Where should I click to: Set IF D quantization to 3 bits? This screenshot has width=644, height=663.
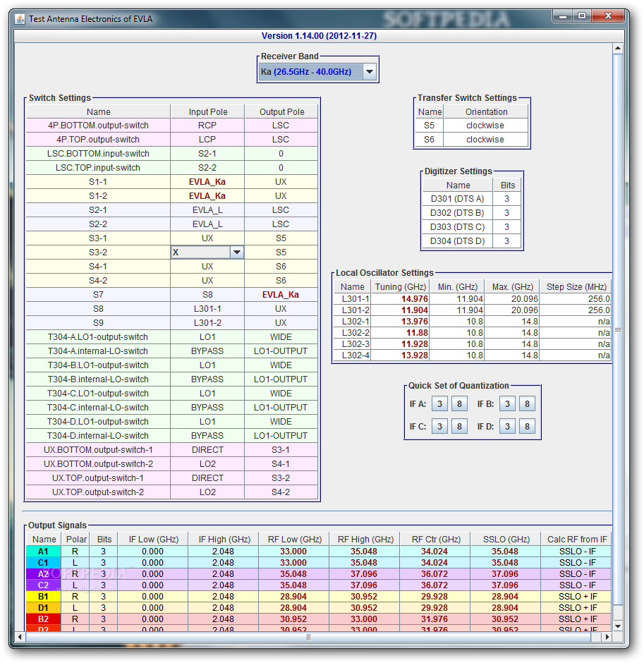point(507,426)
